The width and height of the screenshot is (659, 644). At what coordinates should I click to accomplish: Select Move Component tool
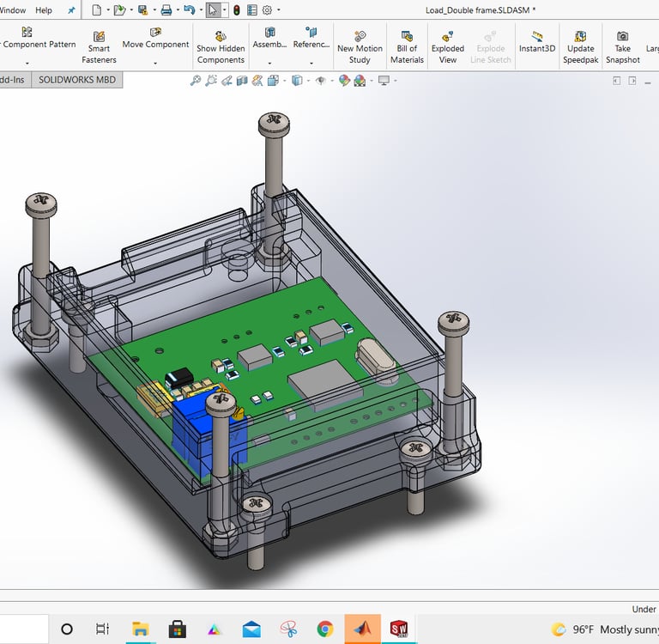pyautogui.click(x=155, y=39)
